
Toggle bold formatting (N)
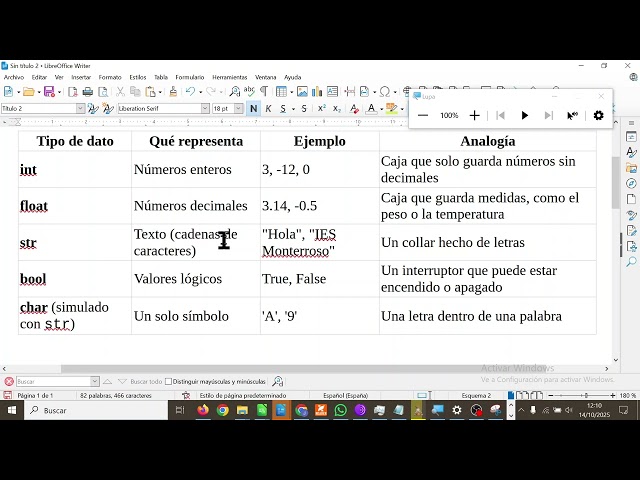click(x=253, y=109)
